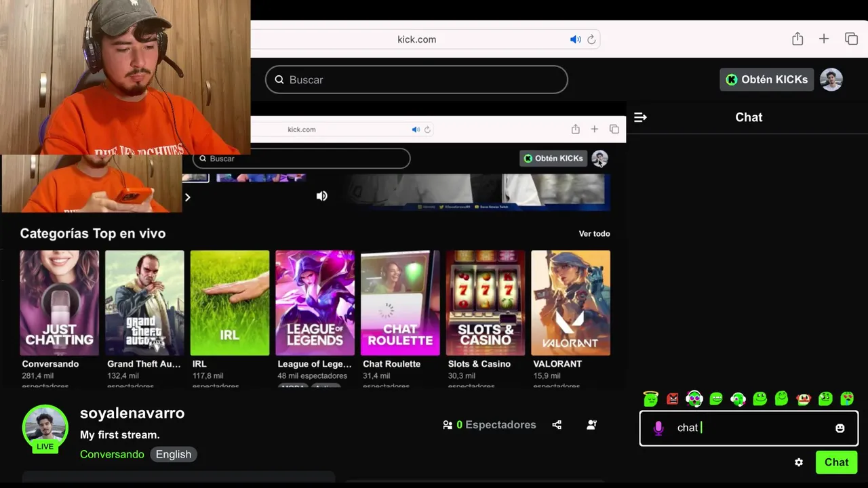
Task: Click into the chat message input
Action: (749, 428)
